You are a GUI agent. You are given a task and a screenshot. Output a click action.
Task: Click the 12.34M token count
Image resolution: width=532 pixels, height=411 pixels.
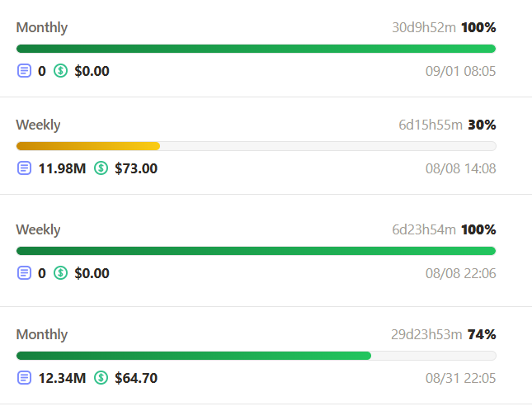tap(62, 378)
